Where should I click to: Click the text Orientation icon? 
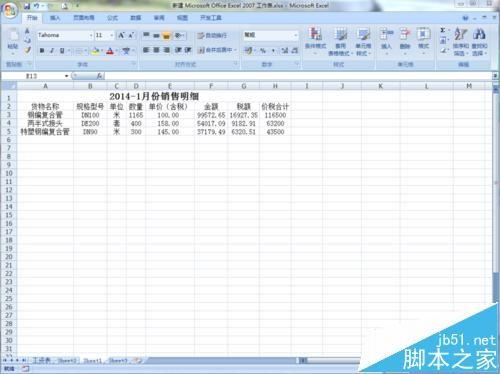click(x=178, y=35)
